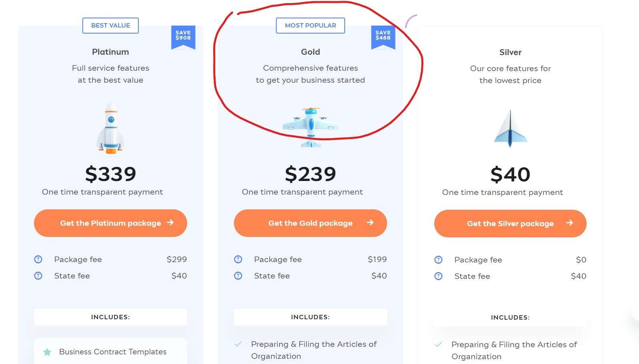Click the Silver Package fee help icon

(439, 260)
